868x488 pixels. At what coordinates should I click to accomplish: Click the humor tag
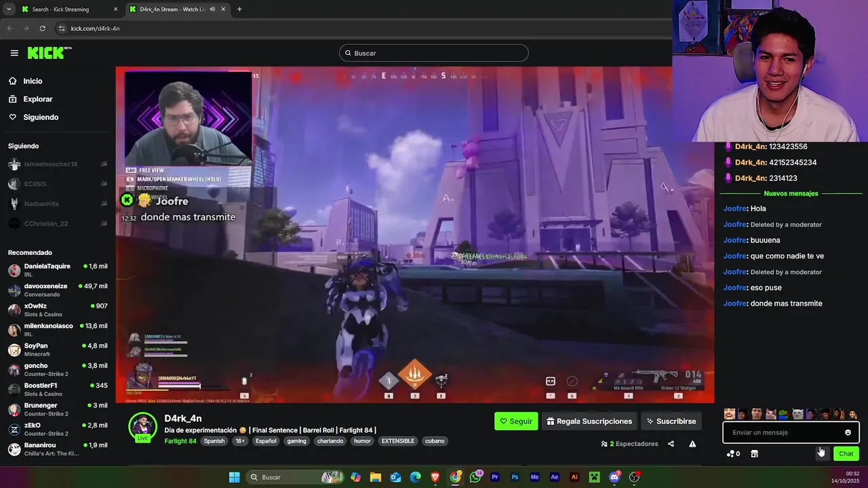coord(363,441)
